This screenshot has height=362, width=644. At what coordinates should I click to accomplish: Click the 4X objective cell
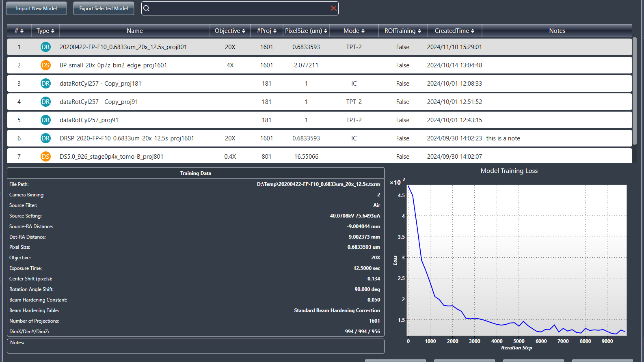[230, 65]
